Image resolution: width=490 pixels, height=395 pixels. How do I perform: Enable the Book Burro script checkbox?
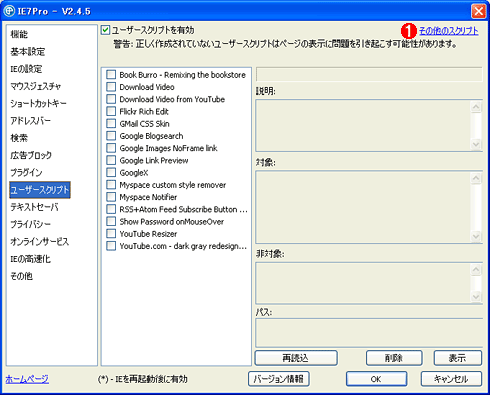[111, 75]
